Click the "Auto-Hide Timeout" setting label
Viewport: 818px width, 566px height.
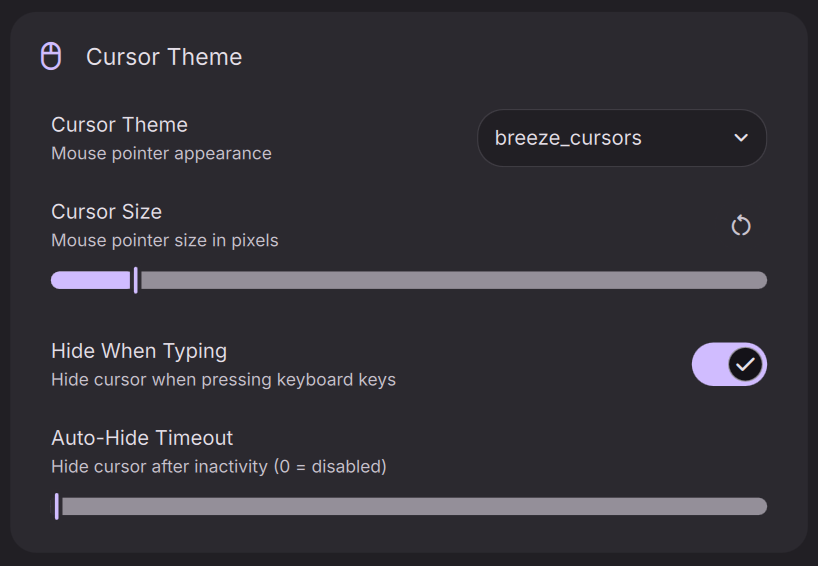(x=142, y=438)
